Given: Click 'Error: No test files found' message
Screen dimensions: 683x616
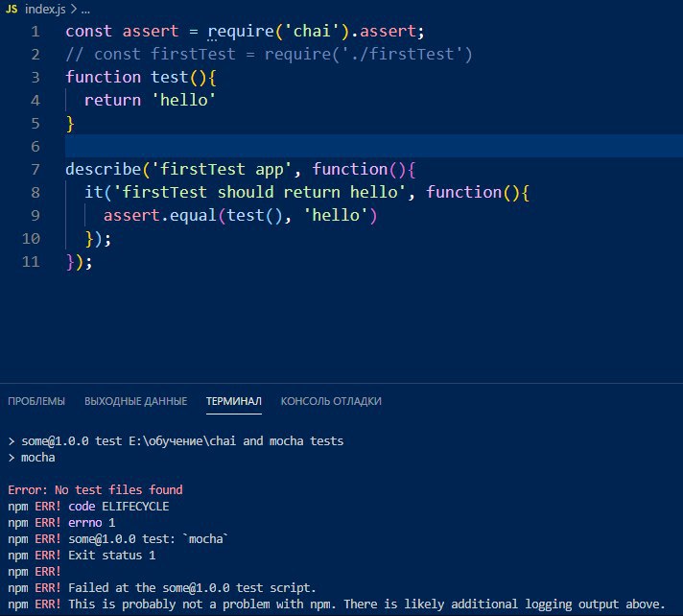Looking at the screenshot, I should pyautogui.click(x=95, y=490).
